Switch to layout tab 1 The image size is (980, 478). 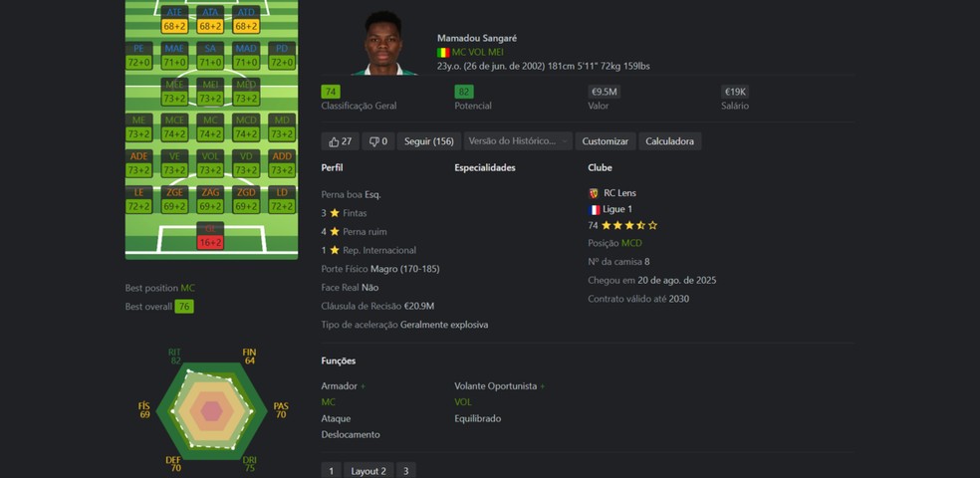click(x=332, y=470)
